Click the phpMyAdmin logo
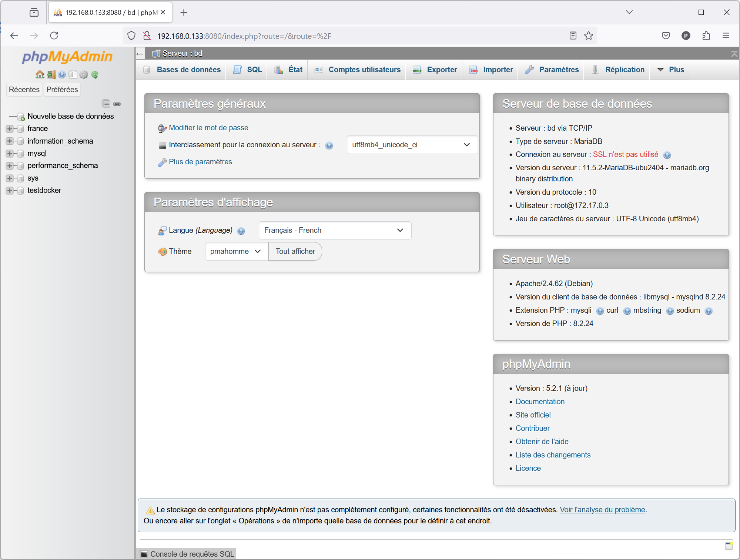The height and width of the screenshot is (560, 740). click(67, 57)
